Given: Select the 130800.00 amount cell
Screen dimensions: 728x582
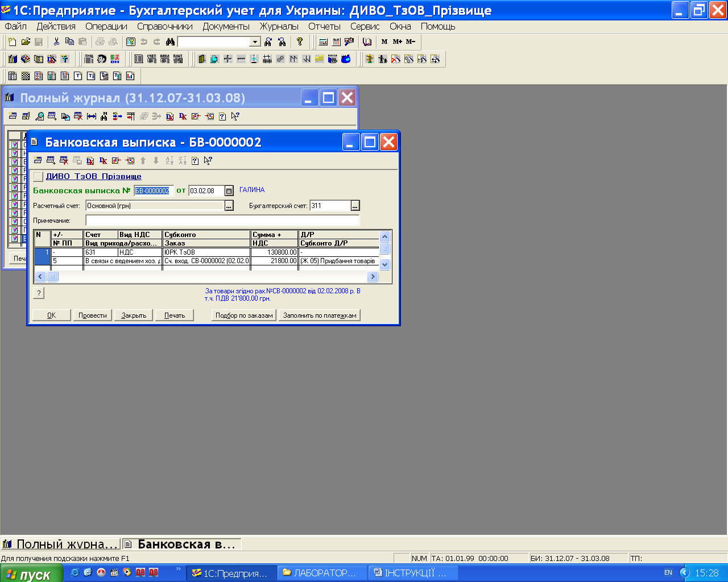Looking at the screenshot, I should [274, 252].
